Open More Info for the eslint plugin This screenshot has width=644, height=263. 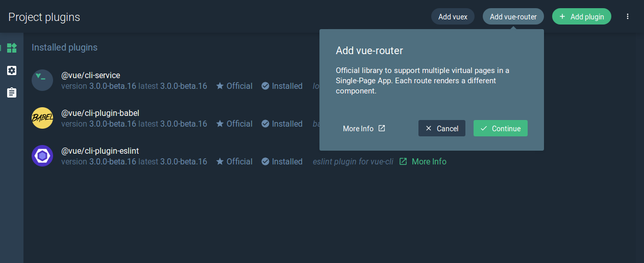click(429, 161)
